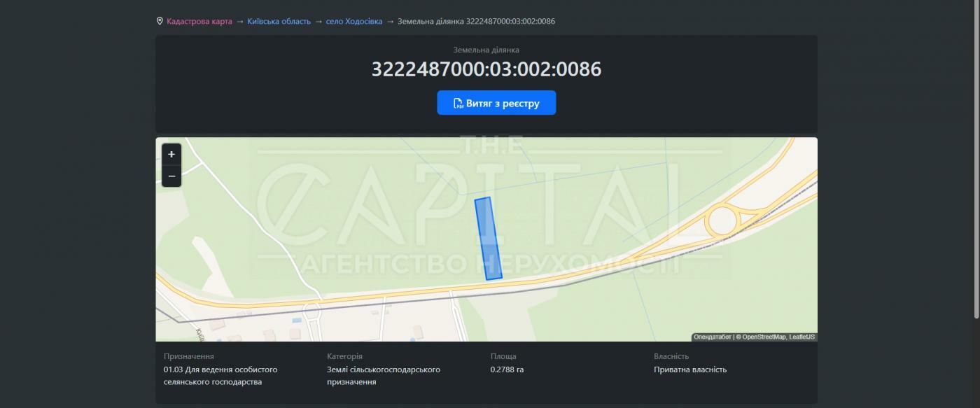Open the Кадастрова карта breadcrumb link
Screen dimensions: 980x408
199,21
